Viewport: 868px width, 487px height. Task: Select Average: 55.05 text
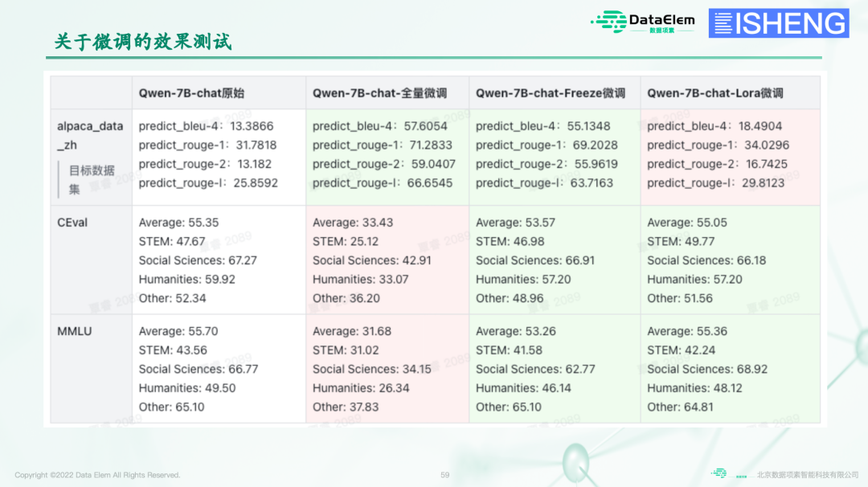[687, 223]
